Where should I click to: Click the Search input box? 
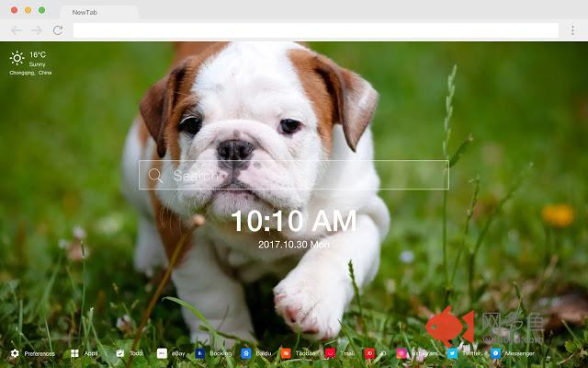(x=303, y=175)
